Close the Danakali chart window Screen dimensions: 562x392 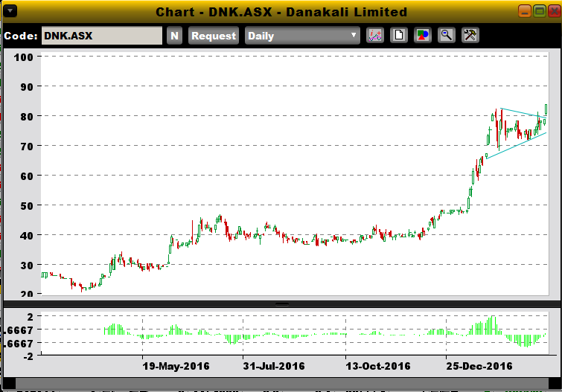[554, 11]
